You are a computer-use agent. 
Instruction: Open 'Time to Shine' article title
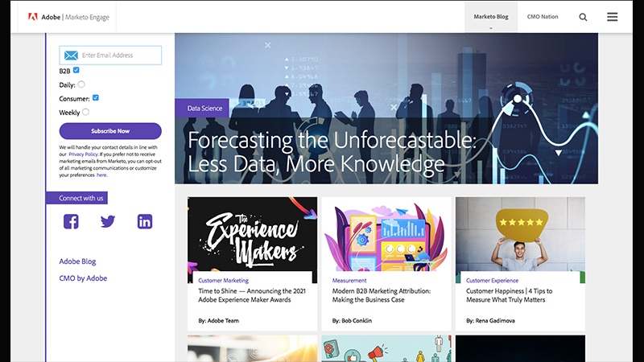(252, 295)
